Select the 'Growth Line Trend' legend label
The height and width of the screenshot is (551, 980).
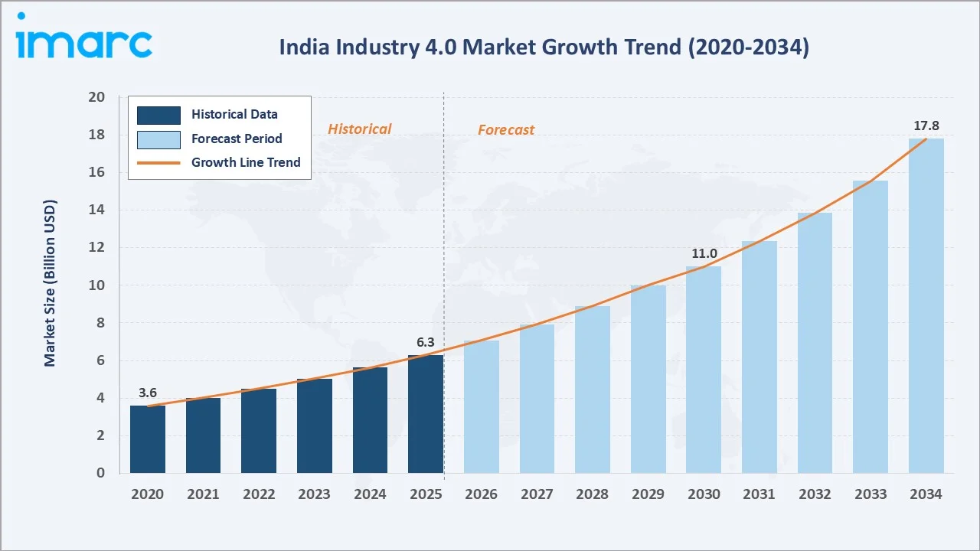point(246,162)
